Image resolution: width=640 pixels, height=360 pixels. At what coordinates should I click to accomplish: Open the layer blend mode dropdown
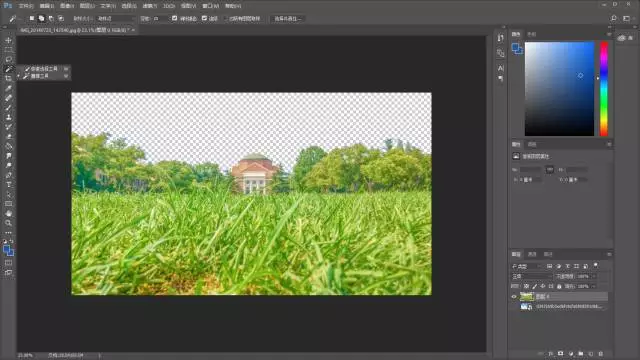(x=531, y=276)
